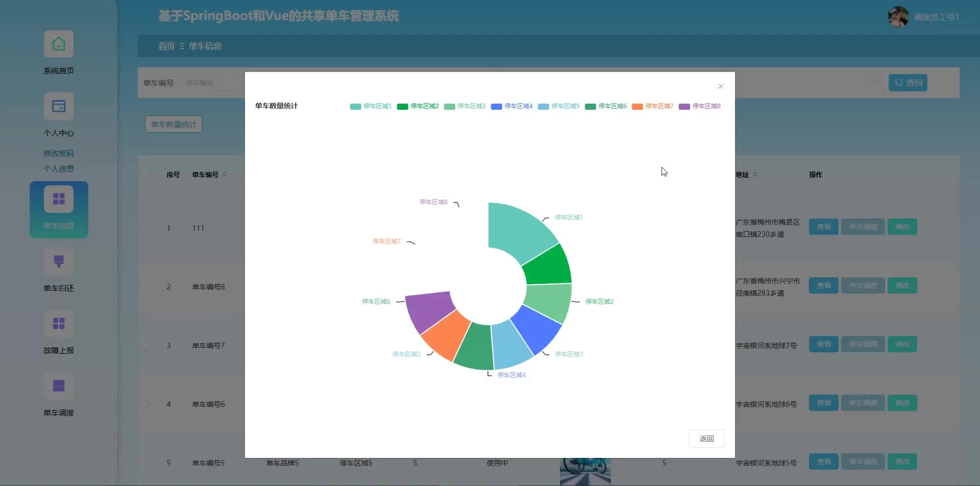
Task: Click 单车信息 breadcrumb item
Action: [205, 46]
